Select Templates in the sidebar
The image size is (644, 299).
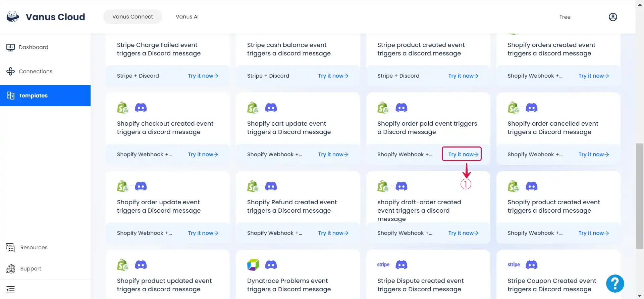45,95
